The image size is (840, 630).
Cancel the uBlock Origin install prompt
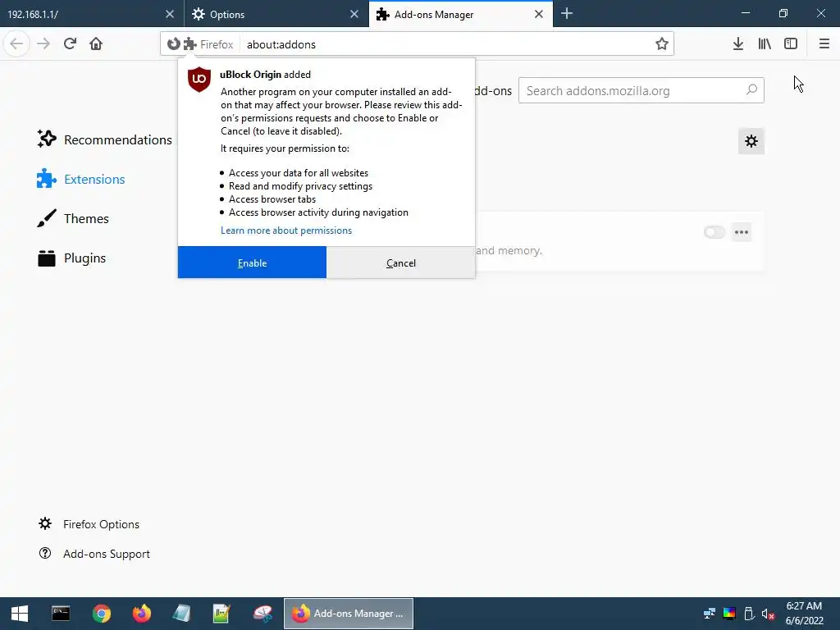[x=400, y=262]
